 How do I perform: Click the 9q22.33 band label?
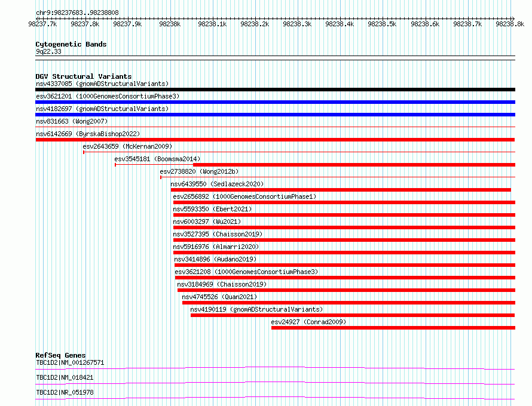pyautogui.click(x=48, y=51)
